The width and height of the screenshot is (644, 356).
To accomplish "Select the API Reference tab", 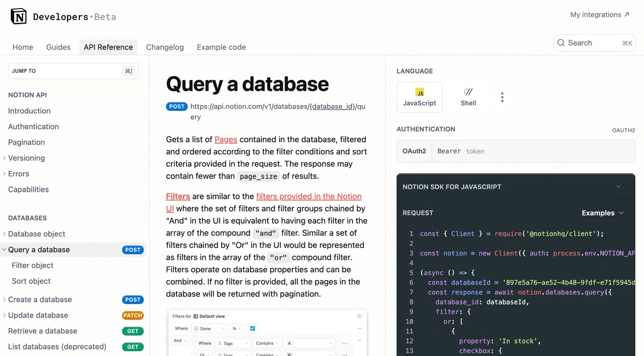I will click(x=108, y=47).
